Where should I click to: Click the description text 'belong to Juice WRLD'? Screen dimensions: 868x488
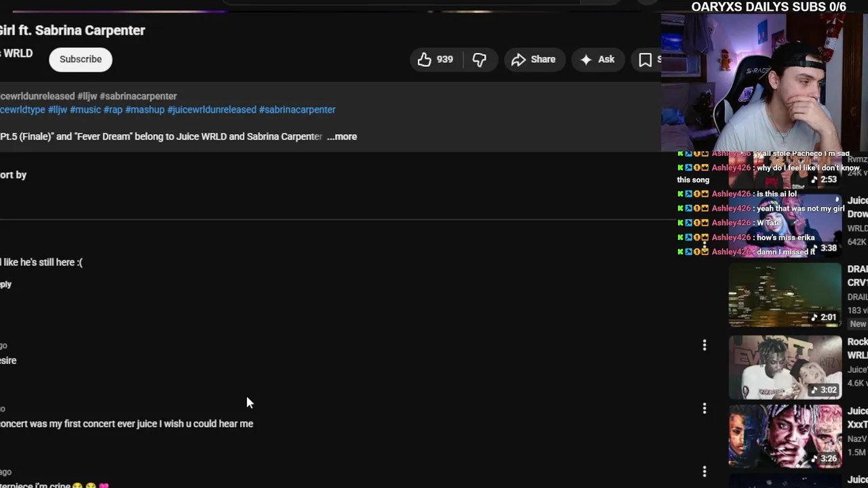click(180, 136)
